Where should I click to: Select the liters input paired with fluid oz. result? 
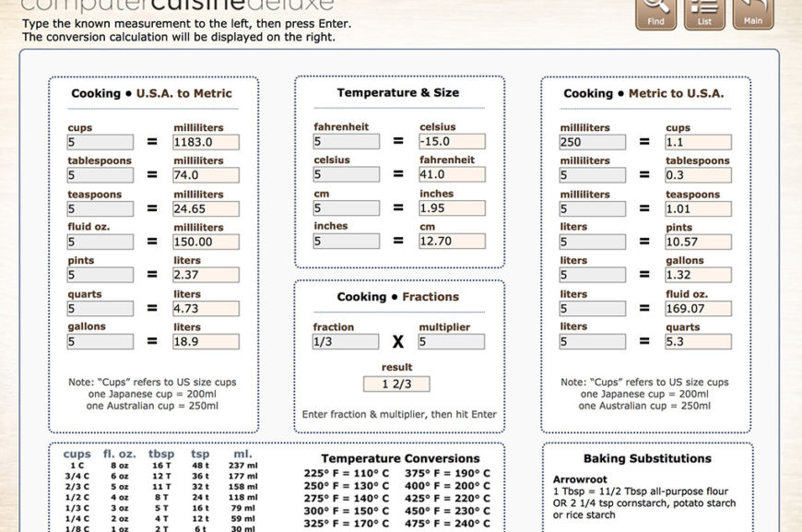pos(593,309)
